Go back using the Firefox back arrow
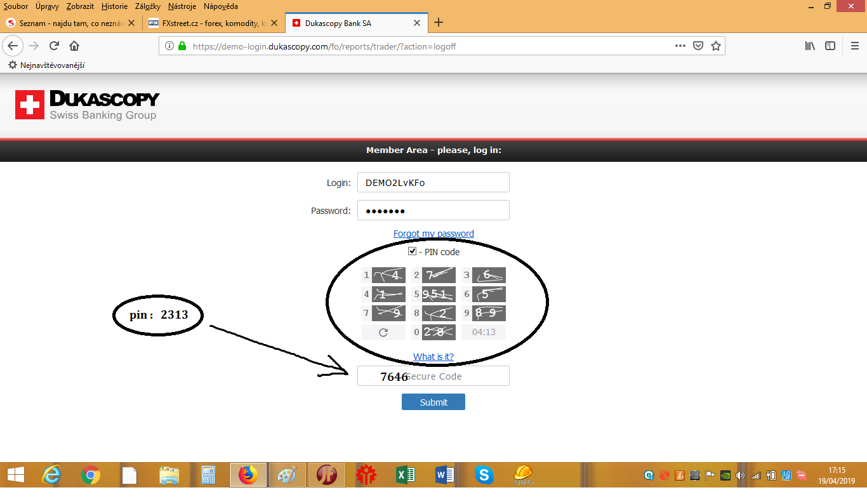Screen dimensions: 867x504 pos(13,46)
